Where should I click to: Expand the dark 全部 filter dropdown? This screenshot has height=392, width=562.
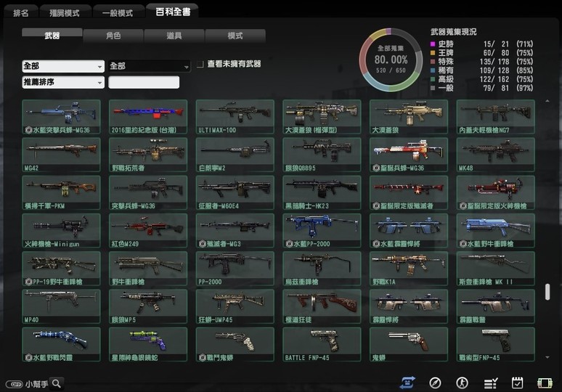point(150,66)
